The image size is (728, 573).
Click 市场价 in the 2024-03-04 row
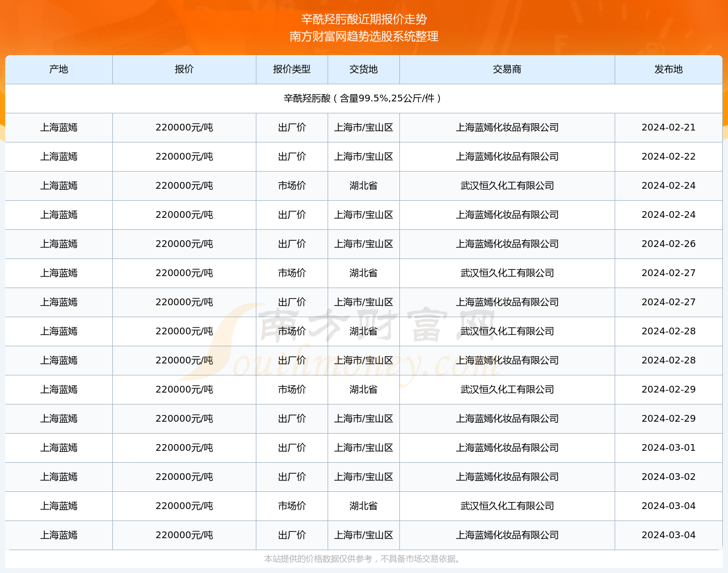tap(292, 506)
